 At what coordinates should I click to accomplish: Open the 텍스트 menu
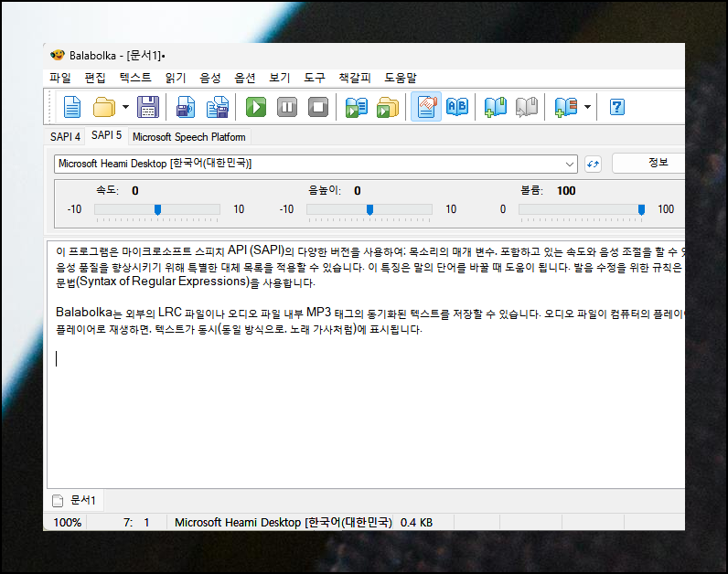click(135, 78)
